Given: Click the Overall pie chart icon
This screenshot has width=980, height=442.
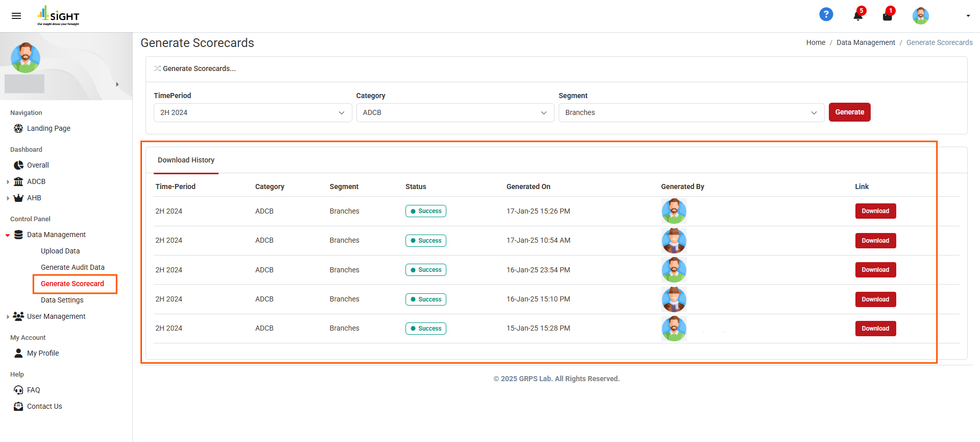Looking at the screenshot, I should [18, 165].
